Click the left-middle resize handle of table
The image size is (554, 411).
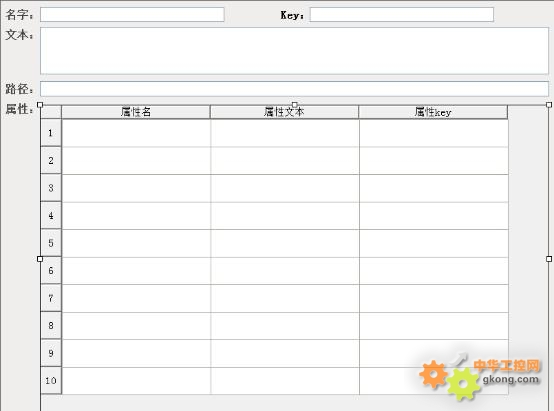point(40,259)
